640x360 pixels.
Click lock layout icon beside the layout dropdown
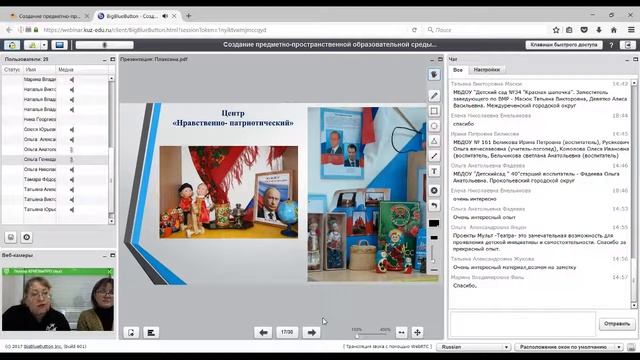click(631, 347)
